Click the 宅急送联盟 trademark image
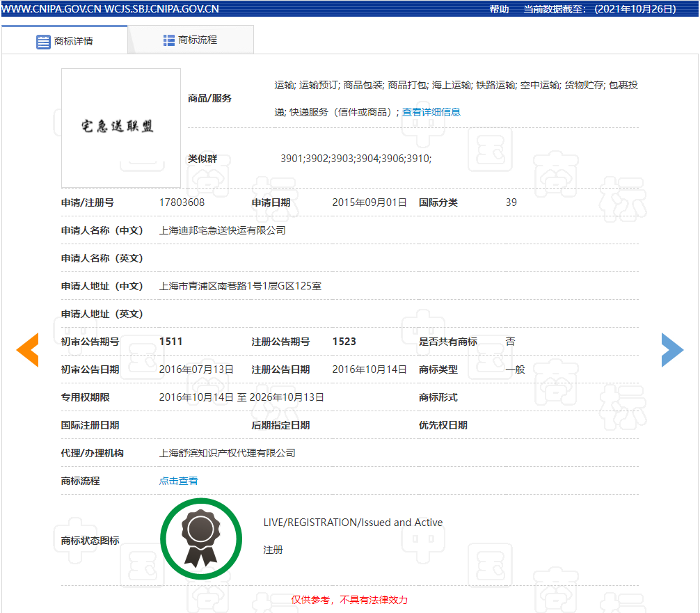Image resolution: width=700 pixels, height=613 pixels. 120,127
